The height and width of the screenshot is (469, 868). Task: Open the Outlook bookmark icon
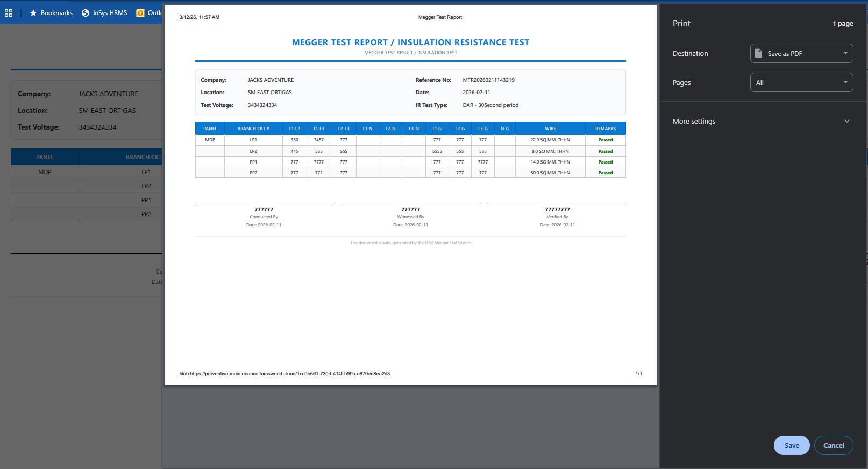click(x=140, y=13)
